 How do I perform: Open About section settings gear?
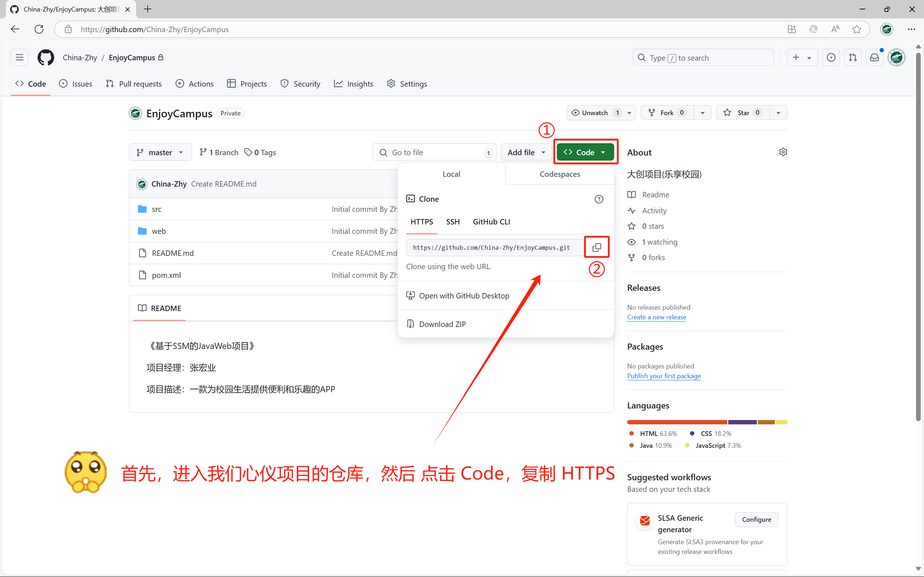783,152
